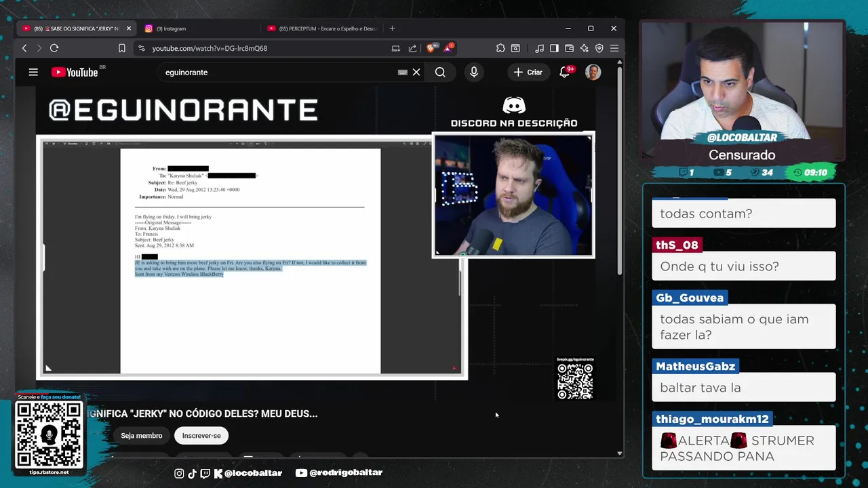The image size is (868, 488).
Task: Bookmark this page with the bookmark icon
Action: click(x=122, y=48)
